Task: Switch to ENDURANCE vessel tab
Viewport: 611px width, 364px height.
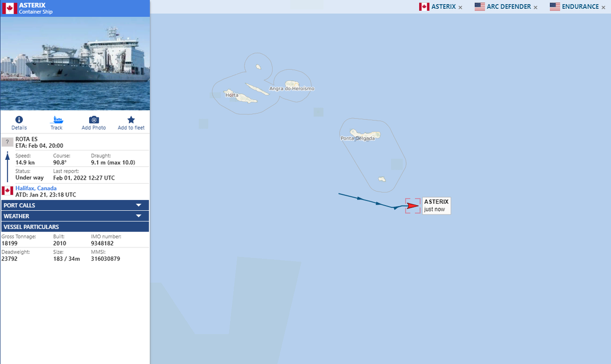Action: coord(574,7)
